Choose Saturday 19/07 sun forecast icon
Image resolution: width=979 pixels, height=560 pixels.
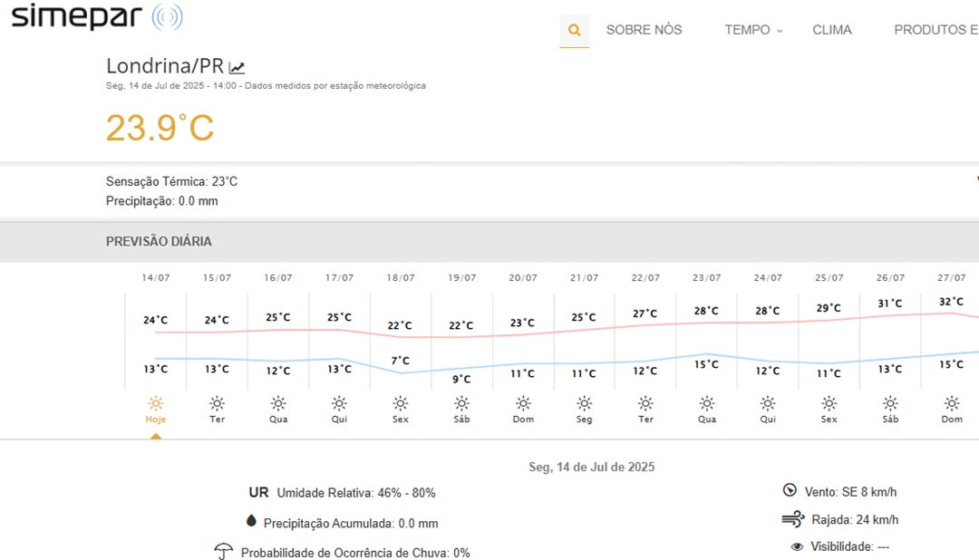[461, 404]
